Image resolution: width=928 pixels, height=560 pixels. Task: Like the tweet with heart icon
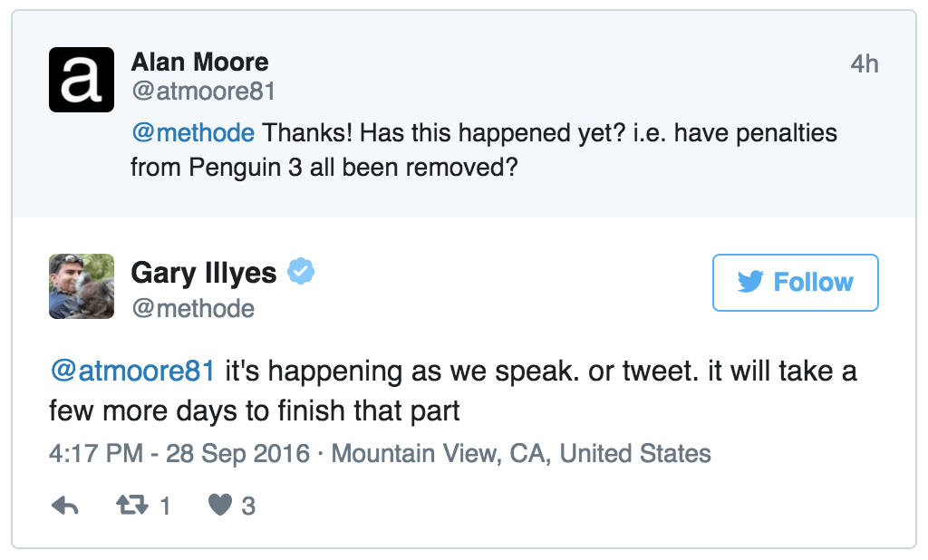[x=220, y=506]
